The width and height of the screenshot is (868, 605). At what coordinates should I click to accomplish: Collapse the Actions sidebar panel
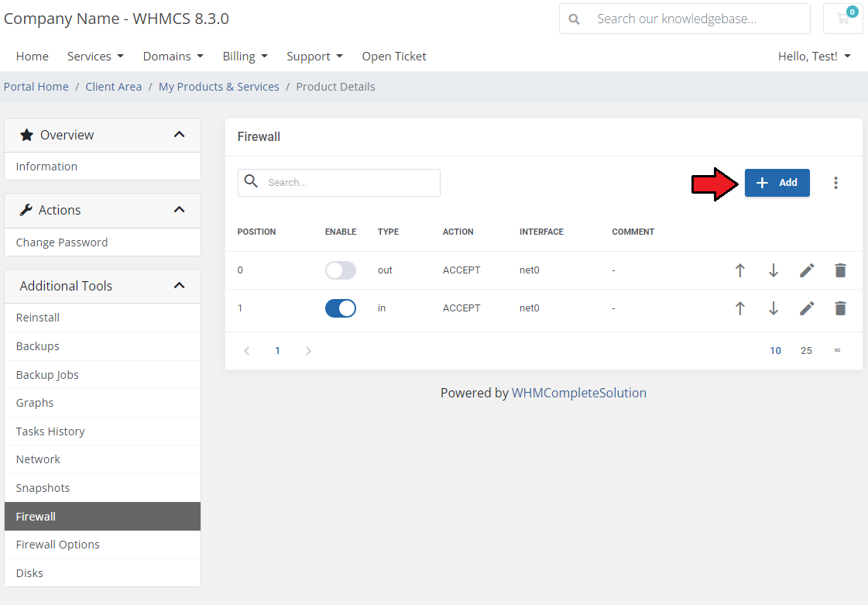pyautogui.click(x=180, y=210)
